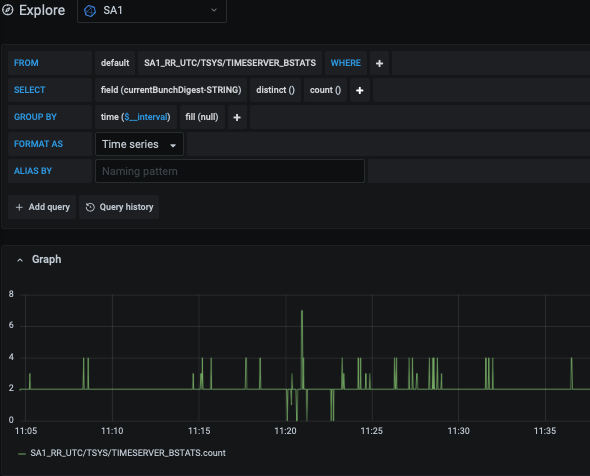590x476 pixels.
Task: Click the 11:20 time axis label
Action: [286, 431]
